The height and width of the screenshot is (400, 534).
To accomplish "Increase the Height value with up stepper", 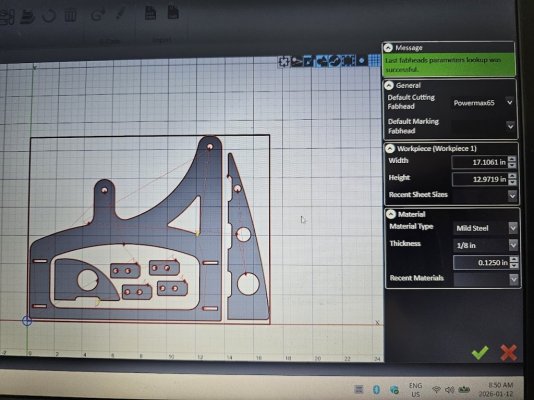I will click(512, 176).
